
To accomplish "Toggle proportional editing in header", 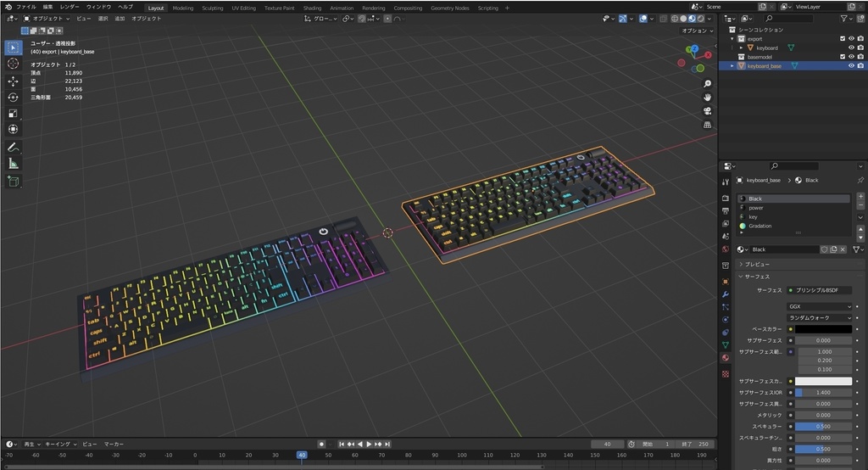I will (x=387, y=19).
